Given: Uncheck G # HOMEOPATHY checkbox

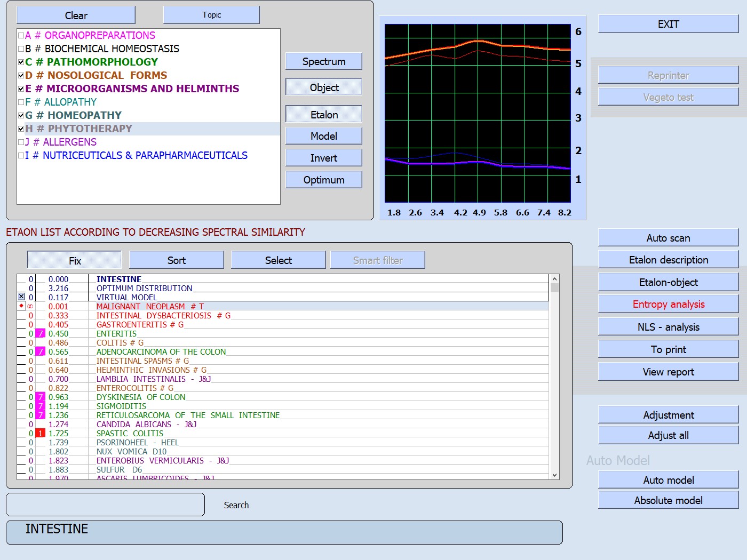Looking at the screenshot, I should coord(21,116).
